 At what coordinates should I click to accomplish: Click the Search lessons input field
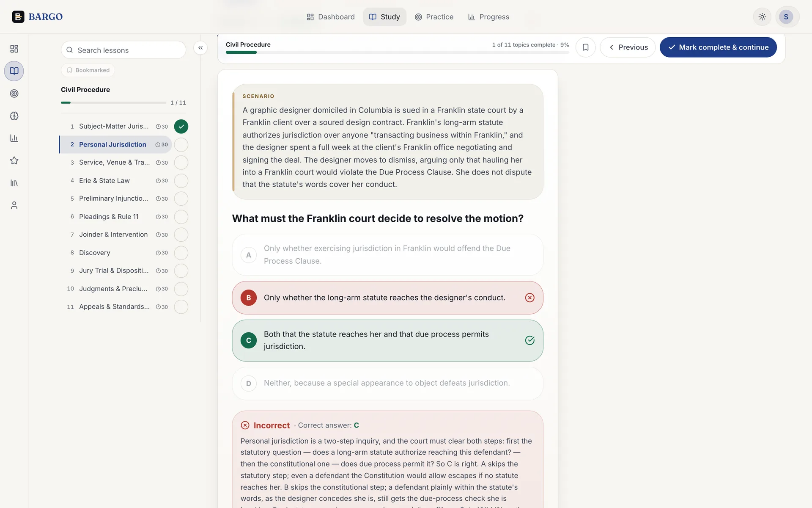tap(123, 50)
